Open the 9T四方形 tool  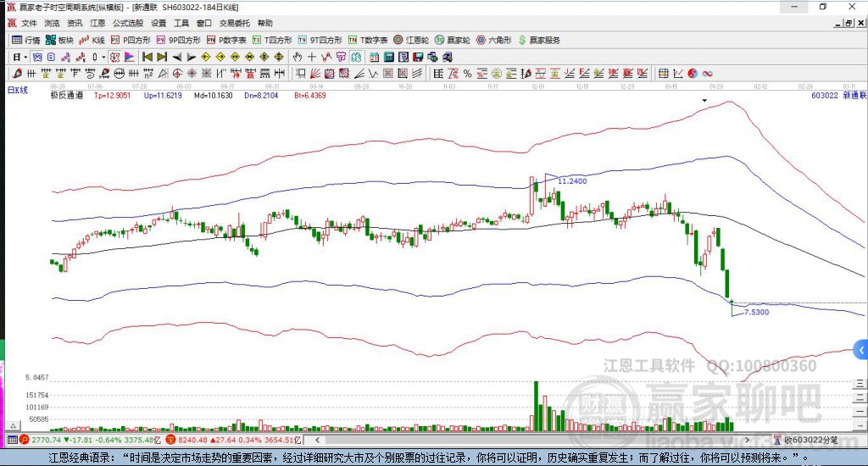[320, 40]
